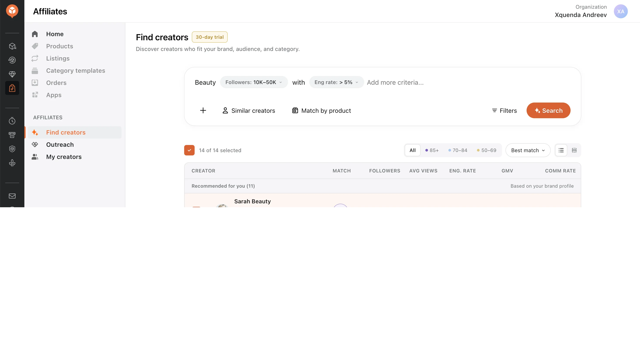
Task: Click the Similar creators button
Action: click(x=248, y=111)
